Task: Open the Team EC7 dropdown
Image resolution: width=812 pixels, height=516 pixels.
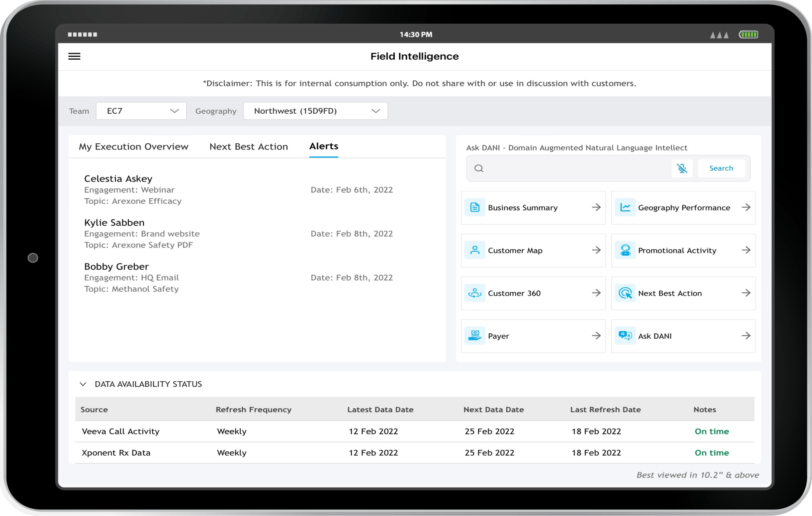Action: [141, 111]
